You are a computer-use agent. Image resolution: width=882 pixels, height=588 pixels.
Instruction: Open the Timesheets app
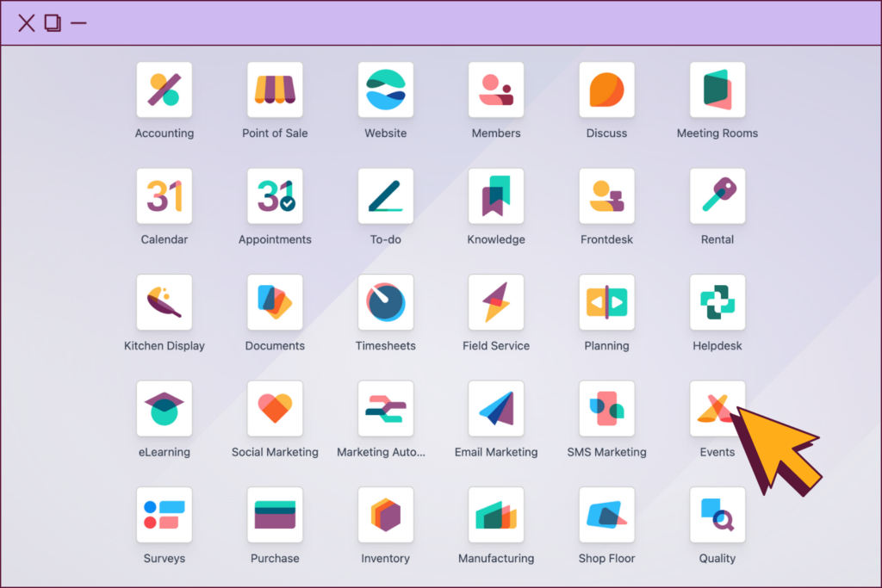click(385, 302)
